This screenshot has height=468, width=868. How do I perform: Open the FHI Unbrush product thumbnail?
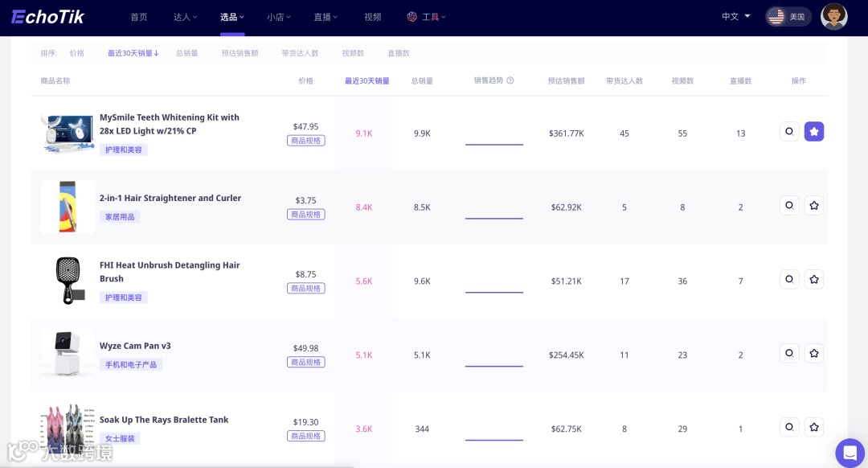[68, 281]
